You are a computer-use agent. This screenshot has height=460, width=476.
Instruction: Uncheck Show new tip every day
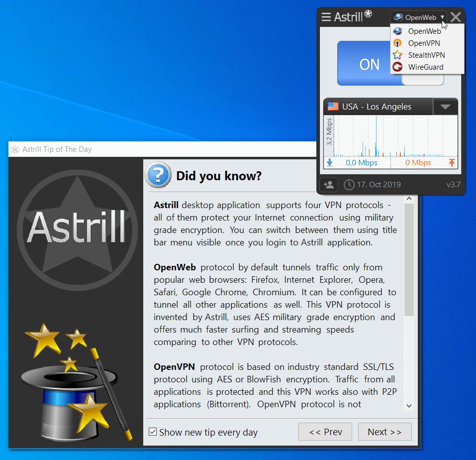(x=153, y=432)
